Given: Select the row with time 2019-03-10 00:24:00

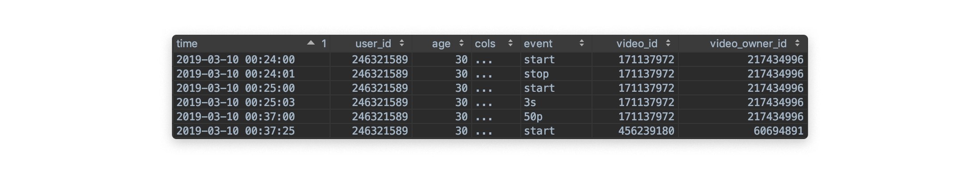Looking at the screenshot, I should coord(236,60).
